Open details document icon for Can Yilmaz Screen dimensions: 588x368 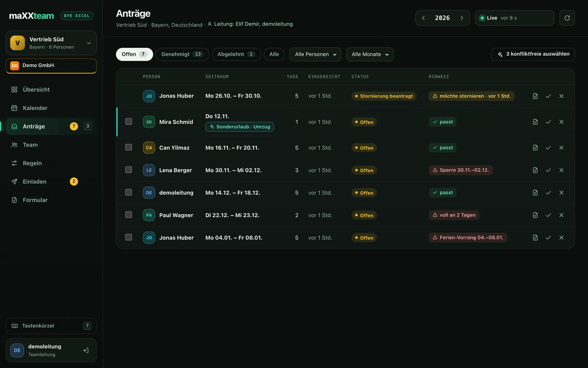click(x=535, y=148)
